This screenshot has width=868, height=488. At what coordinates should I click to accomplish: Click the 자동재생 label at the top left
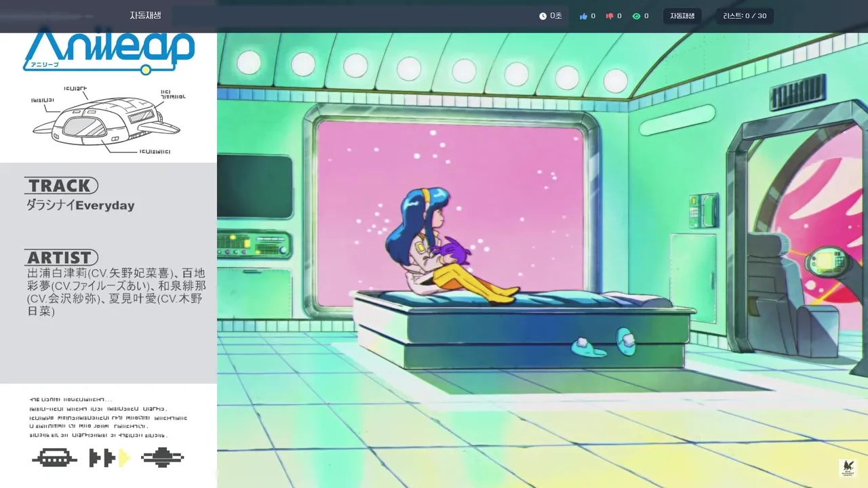tap(145, 16)
